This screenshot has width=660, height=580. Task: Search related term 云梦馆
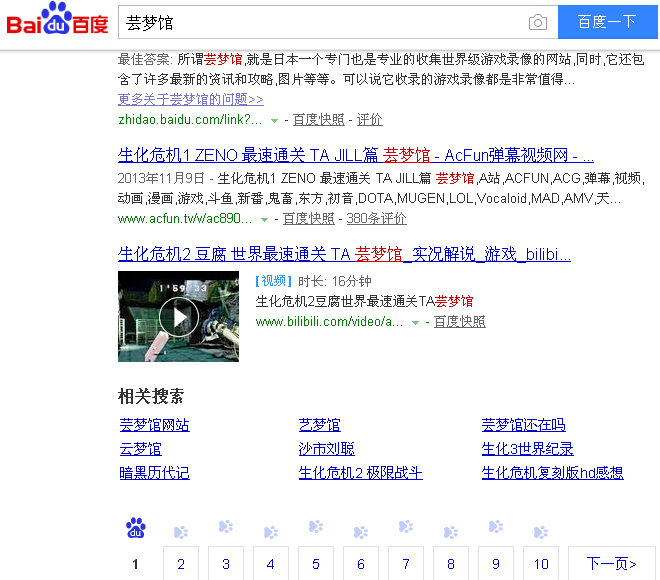[x=141, y=449]
